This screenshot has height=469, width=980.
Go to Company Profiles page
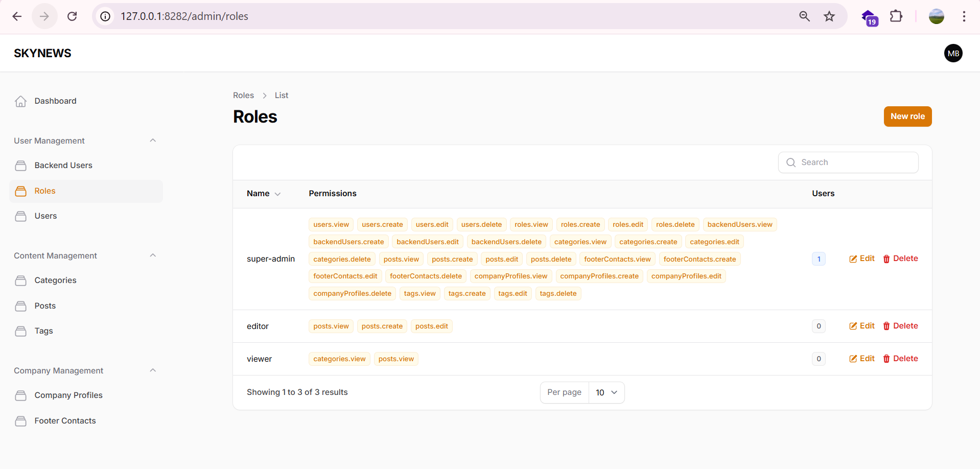point(68,395)
